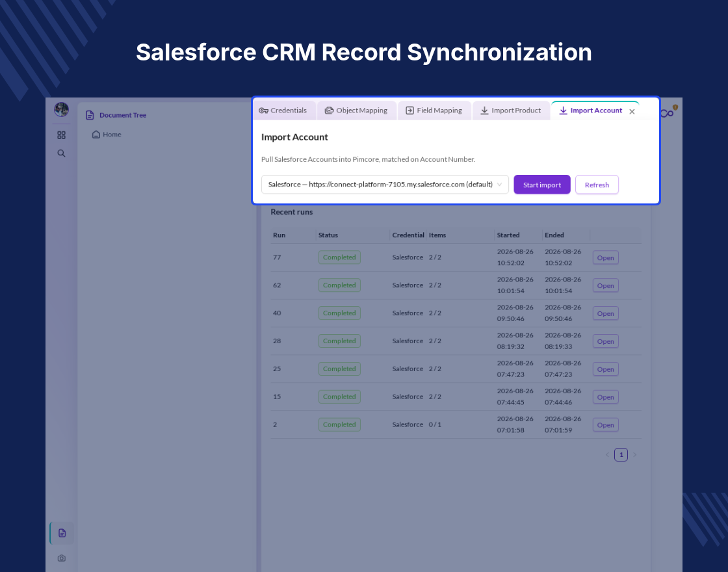
Task: Click the Completed badge for run 2
Action: click(x=339, y=424)
